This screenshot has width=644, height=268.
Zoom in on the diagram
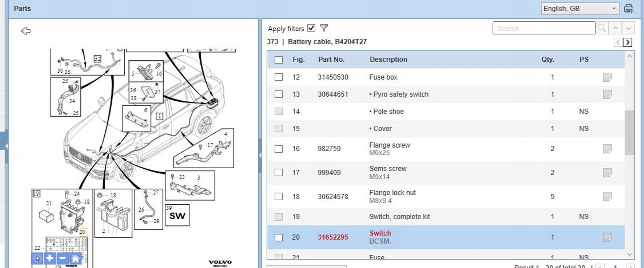50,258
